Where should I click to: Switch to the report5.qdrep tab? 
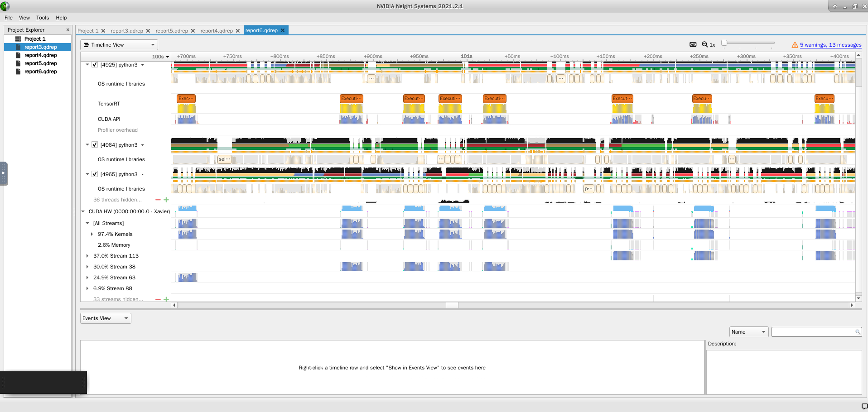[x=172, y=31]
